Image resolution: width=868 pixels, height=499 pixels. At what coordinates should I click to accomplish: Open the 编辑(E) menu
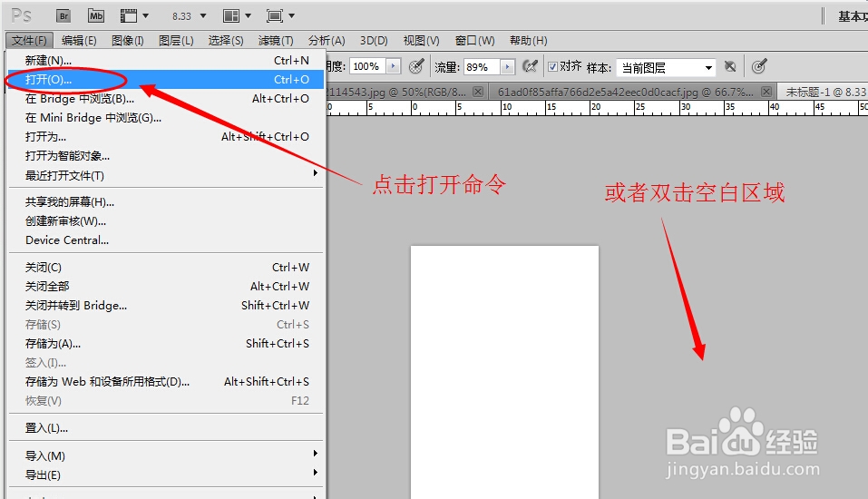[79, 41]
